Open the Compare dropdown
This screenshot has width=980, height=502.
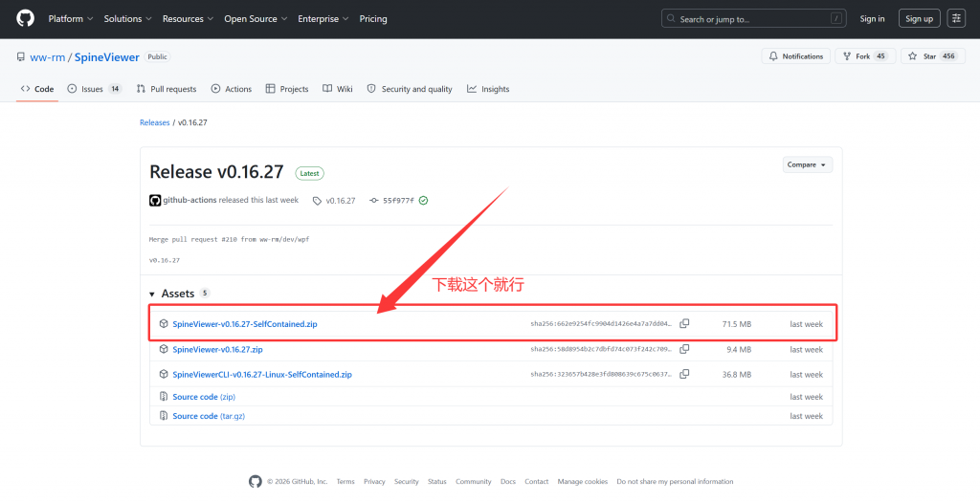pyautogui.click(x=807, y=164)
